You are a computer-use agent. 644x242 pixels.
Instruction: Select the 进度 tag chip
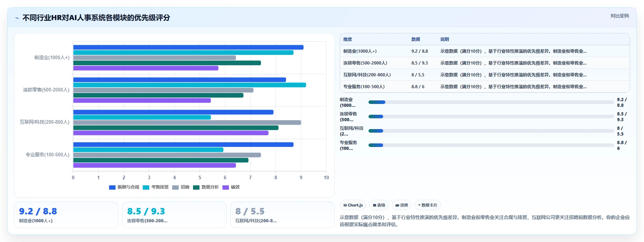[x=401, y=205]
